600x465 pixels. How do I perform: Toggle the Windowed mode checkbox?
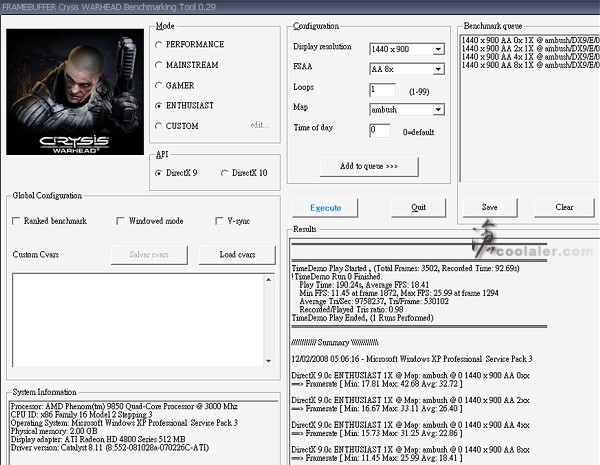pyautogui.click(x=120, y=221)
